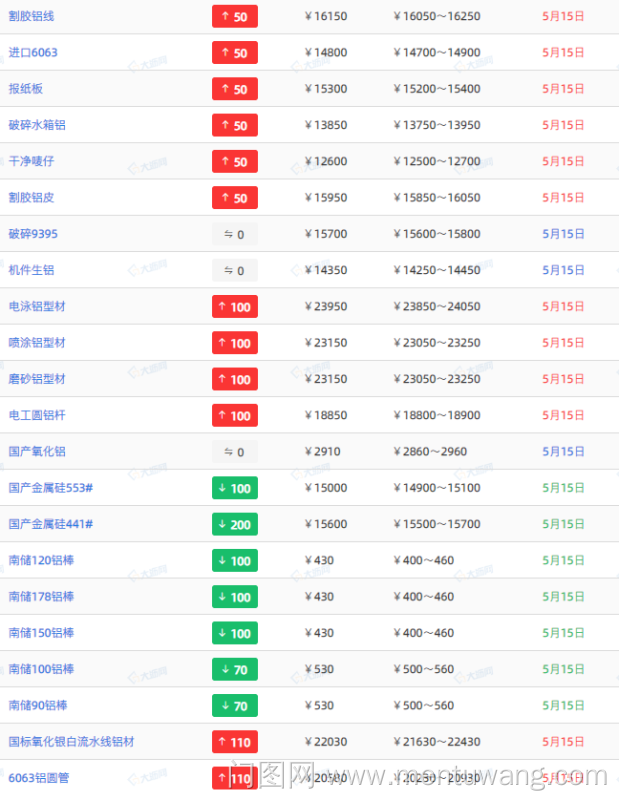619x800 pixels.
Task: Click the red up-110 badge for 国标氧化银白流水线铝材
Action: [235, 742]
